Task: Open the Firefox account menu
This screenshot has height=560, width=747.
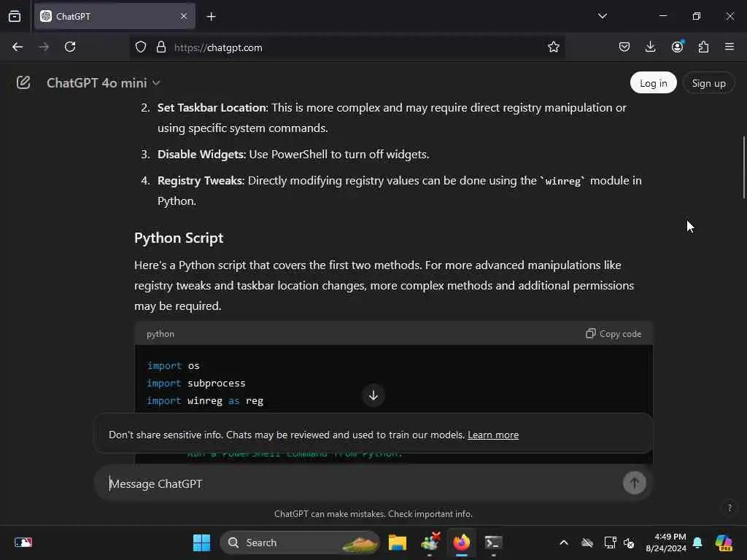Action: [x=678, y=47]
